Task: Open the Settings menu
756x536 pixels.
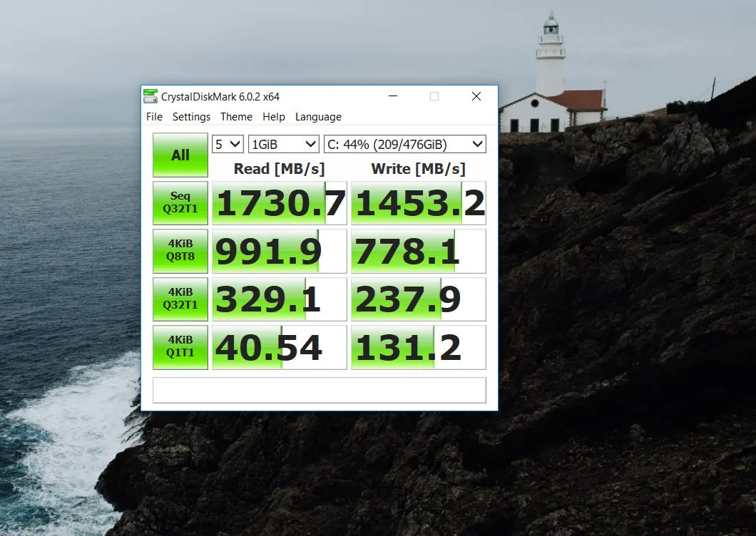Action: (191, 117)
